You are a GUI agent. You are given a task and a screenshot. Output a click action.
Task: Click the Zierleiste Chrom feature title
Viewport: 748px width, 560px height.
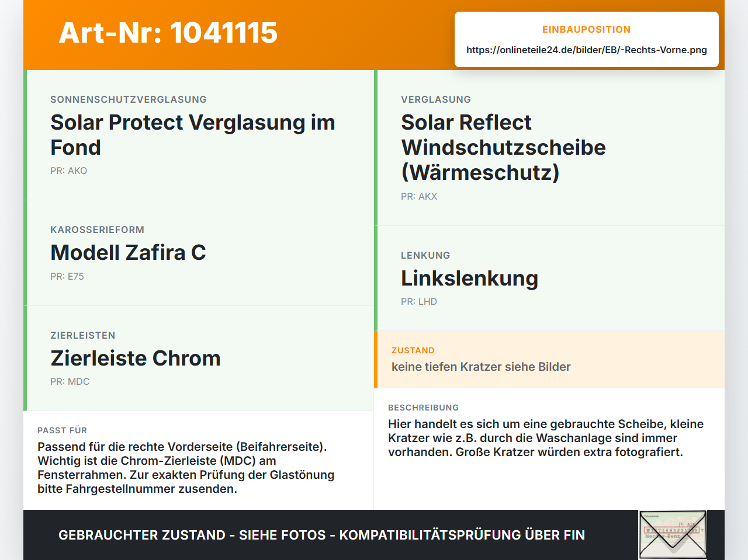pos(136,358)
